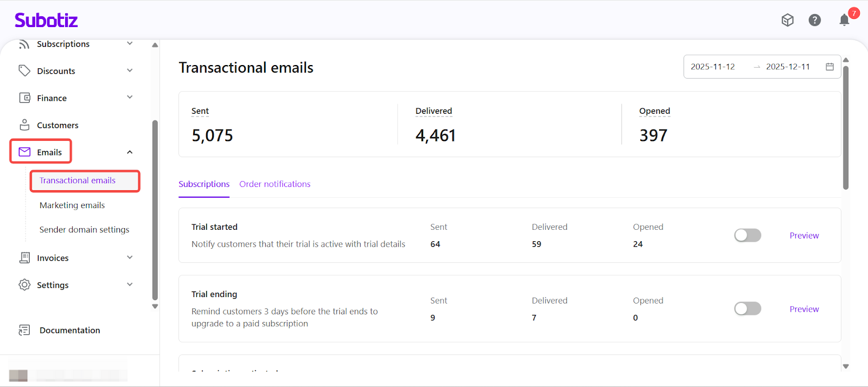868x387 pixels.
Task: Expand the Discounts menu chevron
Action: pyautogui.click(x=130, y=70)
